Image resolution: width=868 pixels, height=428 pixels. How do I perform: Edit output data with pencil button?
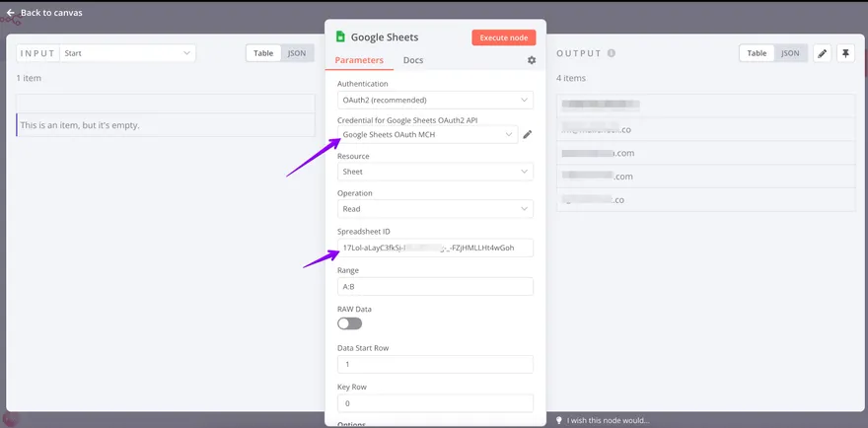[x=822, y=53]
